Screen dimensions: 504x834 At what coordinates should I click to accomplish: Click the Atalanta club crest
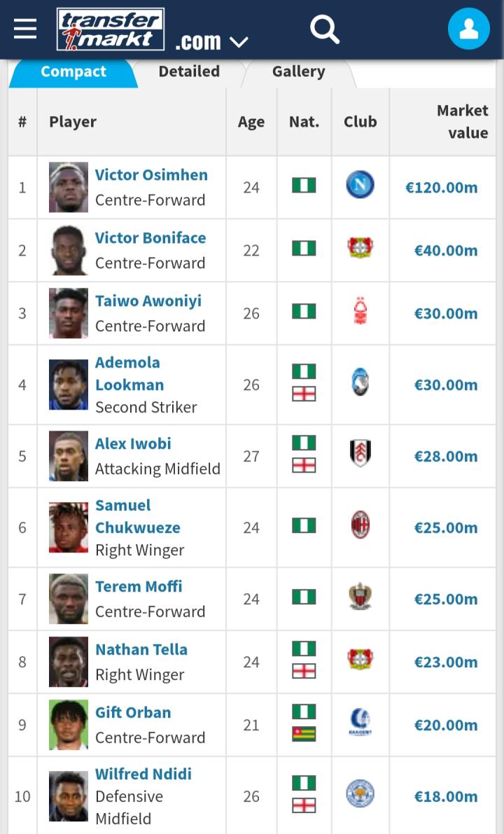pyautogui.click(x=360, y=383)
